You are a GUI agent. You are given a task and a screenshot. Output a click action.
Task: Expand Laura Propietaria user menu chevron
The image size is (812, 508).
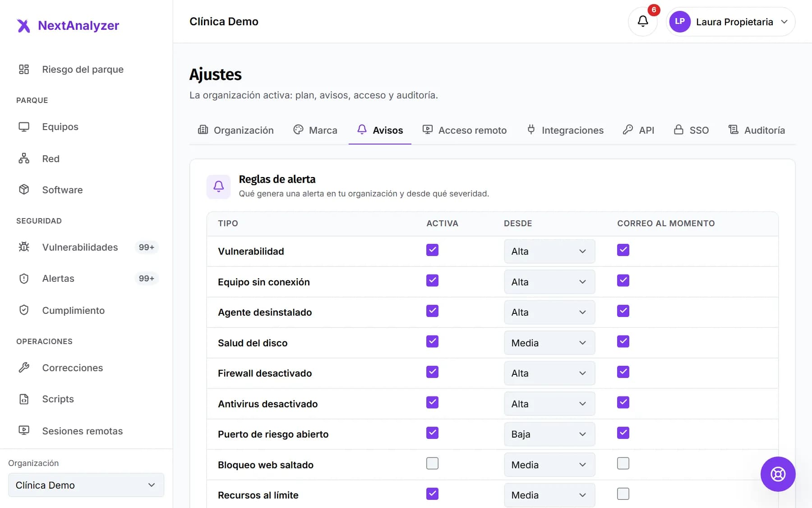pos(784,22)
